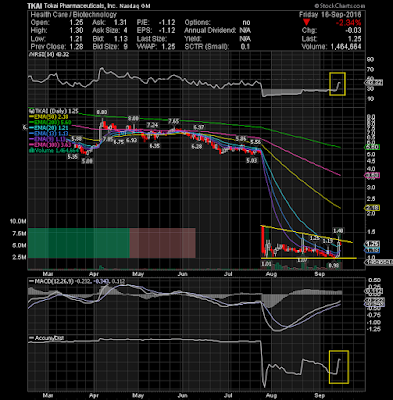Click the 7.5M volume axis label
The image size is (393, 400).
coord(19,234)
